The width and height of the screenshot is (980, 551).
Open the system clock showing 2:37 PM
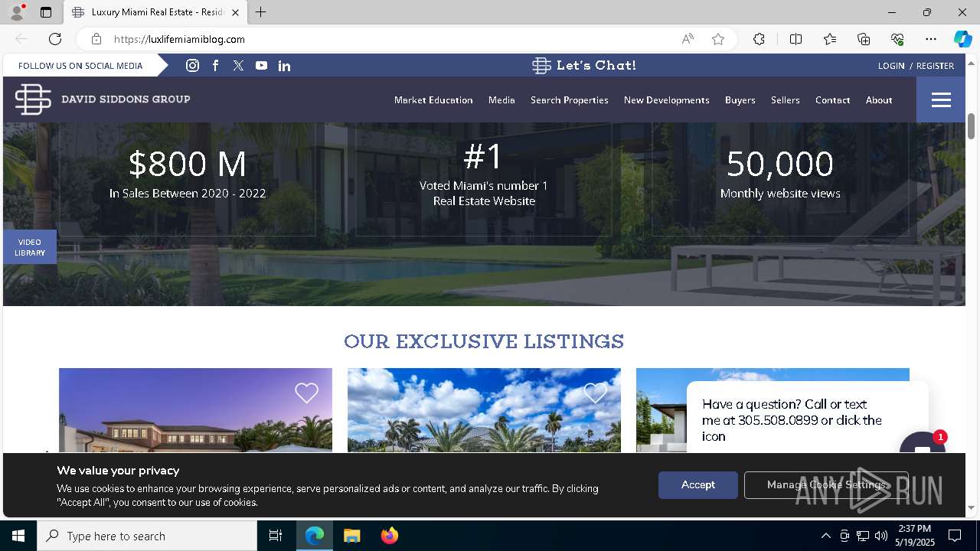(x=915, y=536)
